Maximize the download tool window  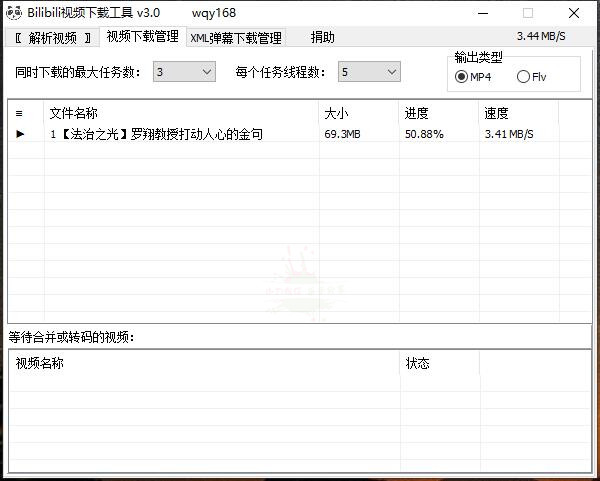pyautogui.click(x=528, y=13)
